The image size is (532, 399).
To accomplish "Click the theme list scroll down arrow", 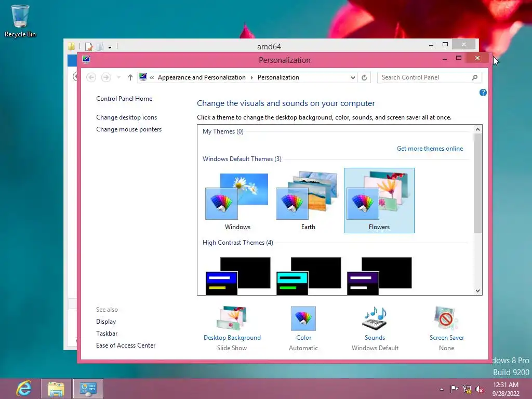I will click(x=478, y=291).
